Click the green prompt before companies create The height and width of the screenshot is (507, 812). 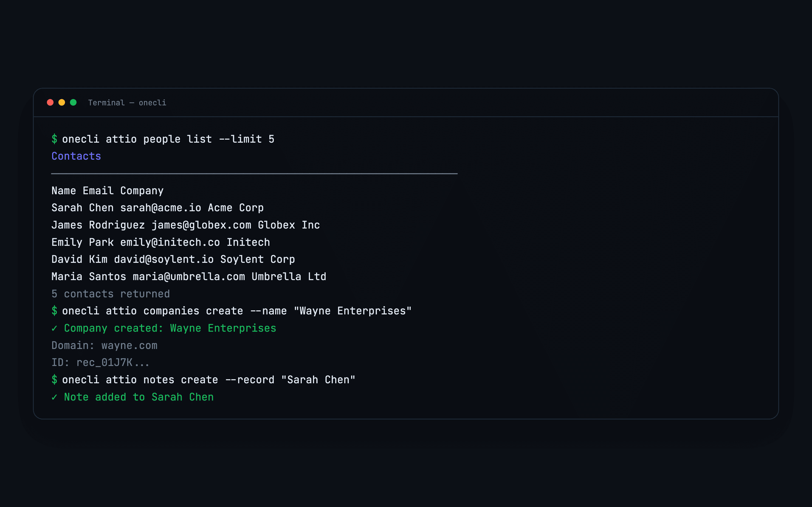tap(54, 311)
